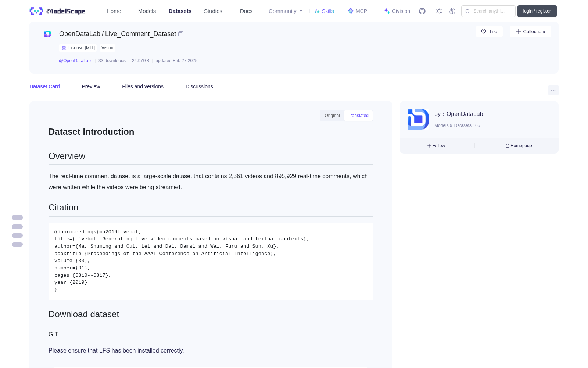Open Docs in navigation
Viewport: 588px width, 368px height.
(246, 11)
